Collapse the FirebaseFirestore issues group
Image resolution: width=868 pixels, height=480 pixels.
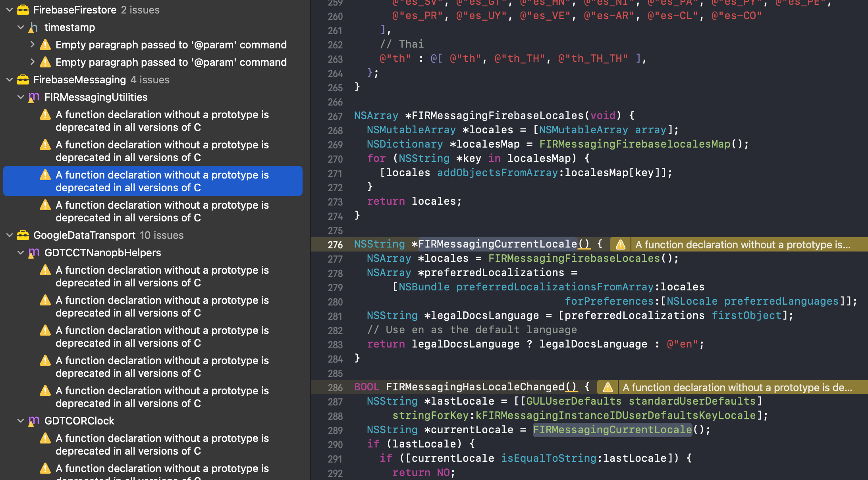click(x=10, y=10)
